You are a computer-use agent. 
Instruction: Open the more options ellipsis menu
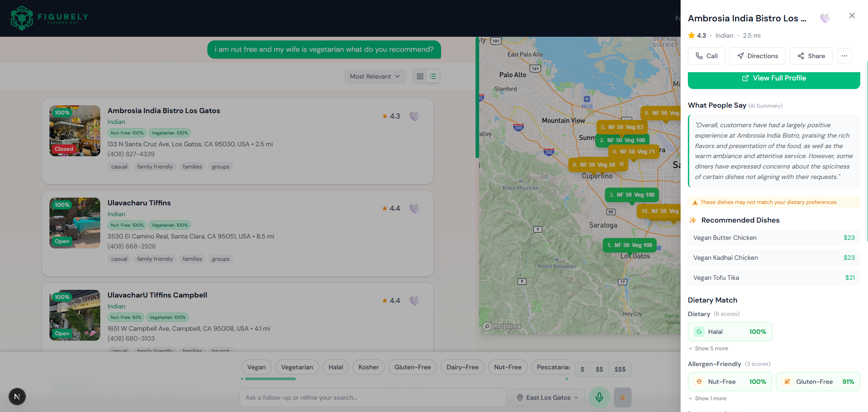coord(844,56)
